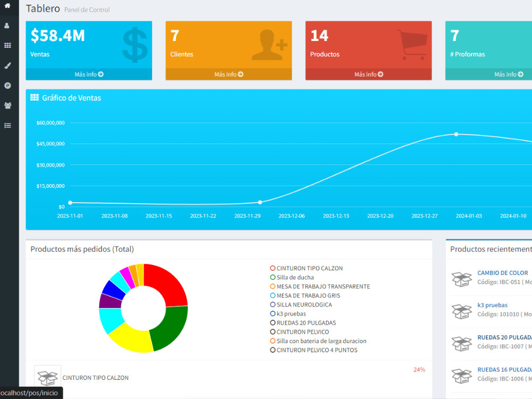Click the 14 Productos count

(319, 36)
